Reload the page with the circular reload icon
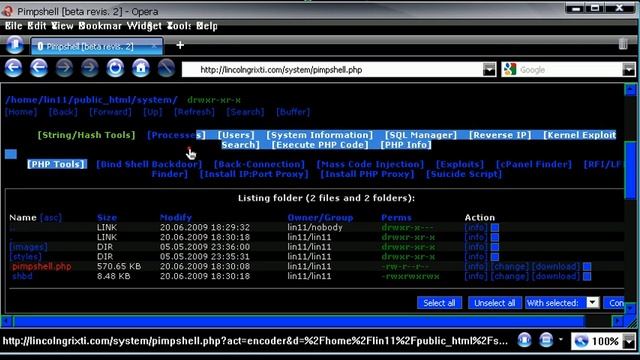The width and height of the screenshot is (640, 360). pos(115,68)
